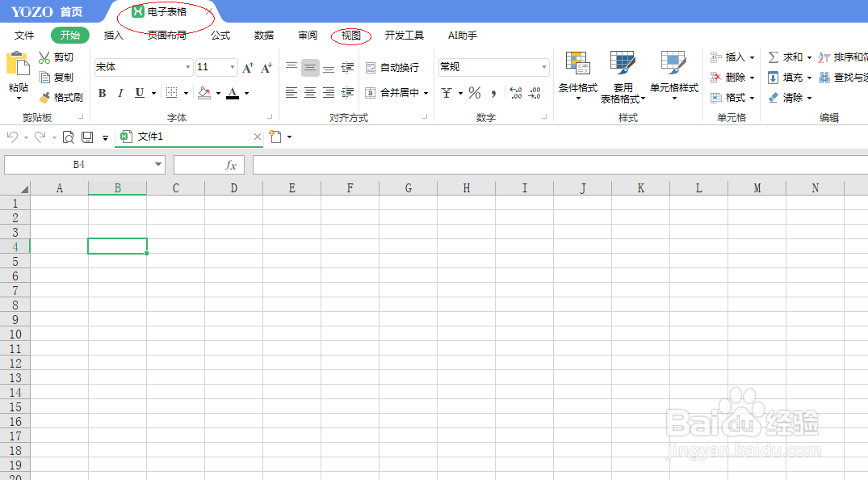
Task: Select the Format Painter brush
Action: click(x=45, y=98)
